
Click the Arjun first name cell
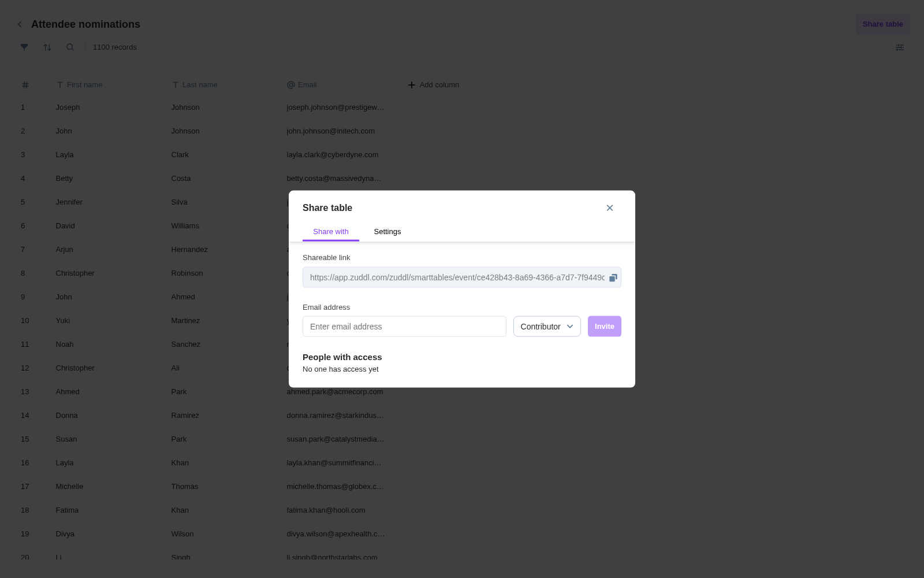click(107, 250)
